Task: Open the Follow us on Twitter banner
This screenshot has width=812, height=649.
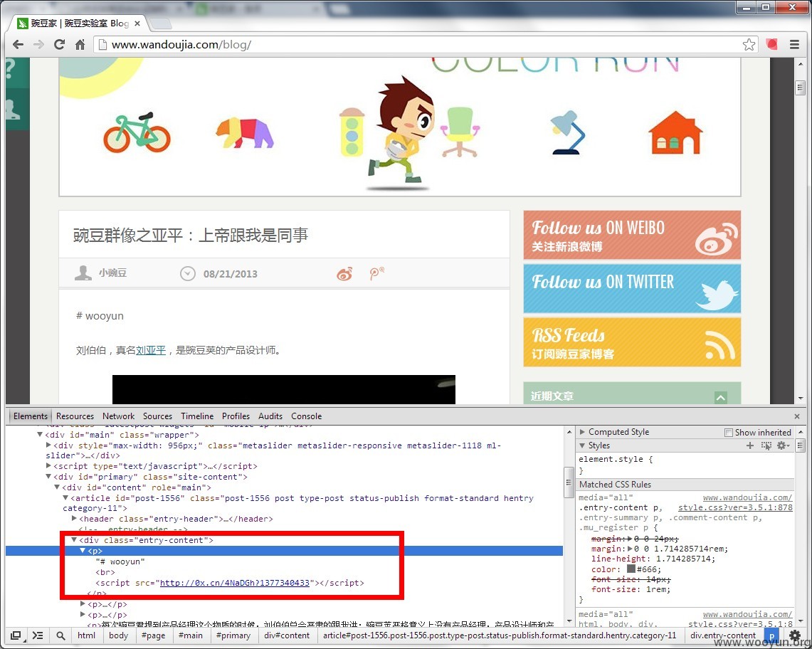Action: 632,289
